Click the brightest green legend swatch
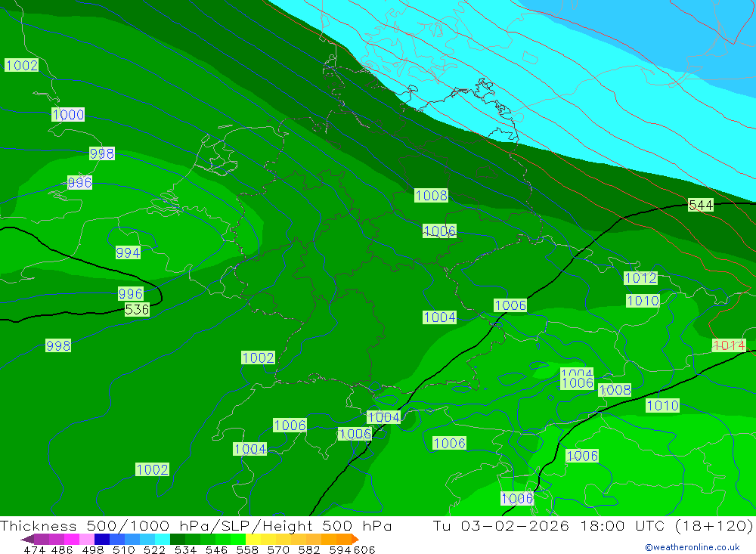 [x=238, y=539]
